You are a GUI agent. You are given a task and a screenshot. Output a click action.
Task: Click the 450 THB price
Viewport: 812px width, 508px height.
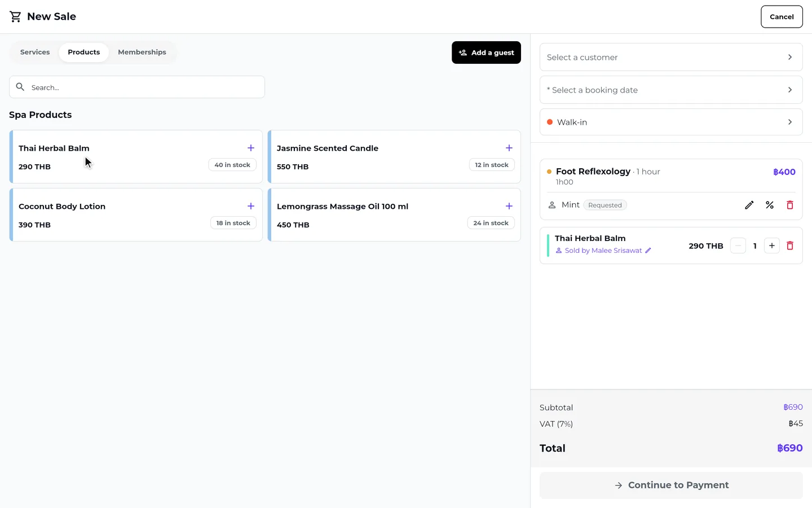point(293,225)
